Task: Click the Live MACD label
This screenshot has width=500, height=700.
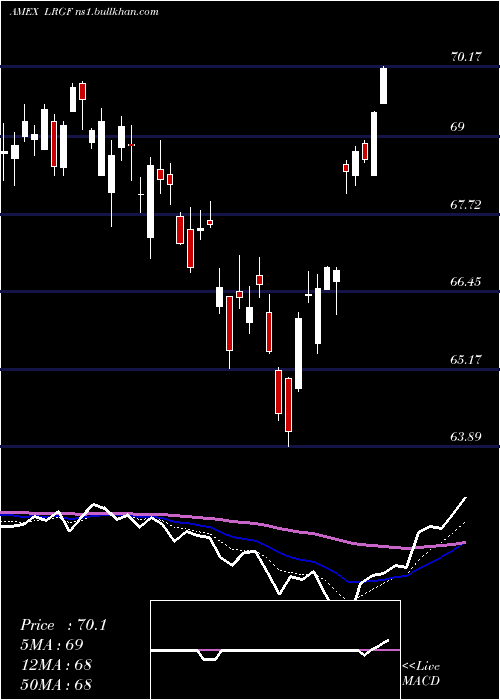Action: click(421, 674)
